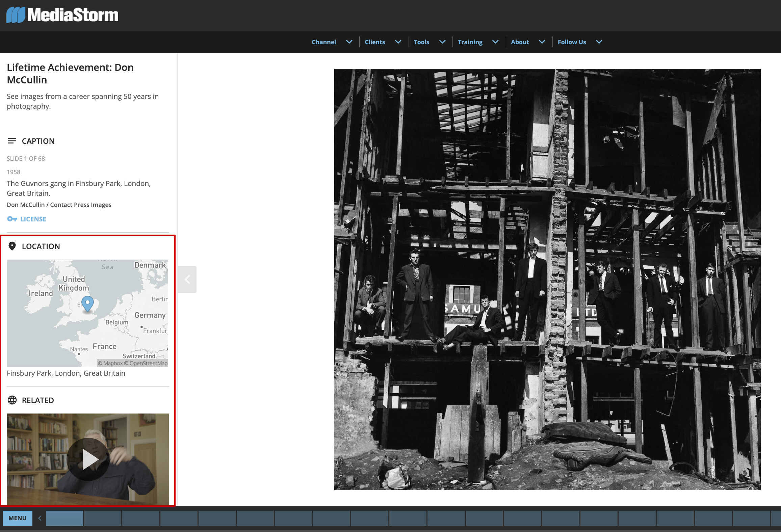This screenshot has height=532, width=781.
Task: Click the About menu item
Action: point(520,42)
